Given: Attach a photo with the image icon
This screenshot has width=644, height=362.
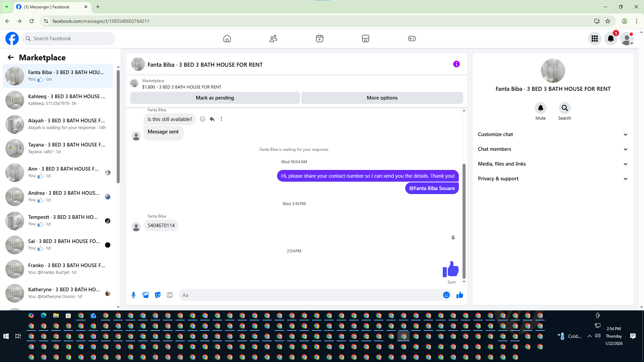Looking at the screenshot, I should click(x=146, y=295).
